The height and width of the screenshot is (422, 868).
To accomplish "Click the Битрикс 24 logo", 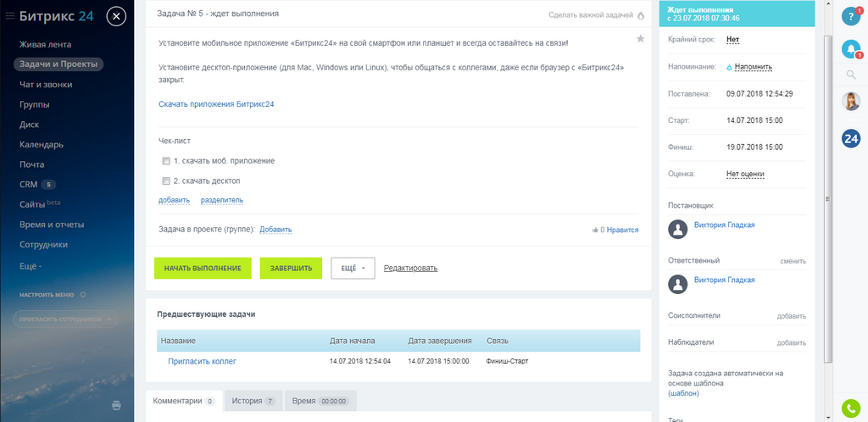I will click(57, 16).
